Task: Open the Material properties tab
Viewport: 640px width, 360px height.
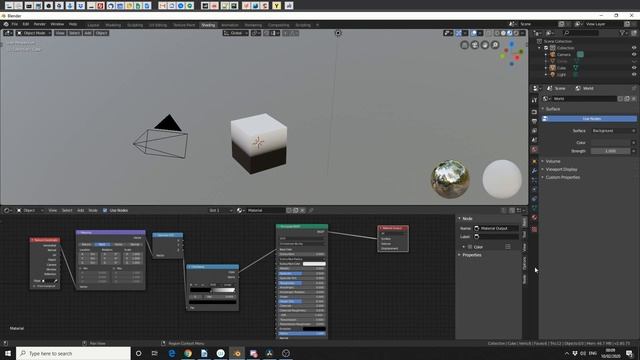Action: point(534,218)
